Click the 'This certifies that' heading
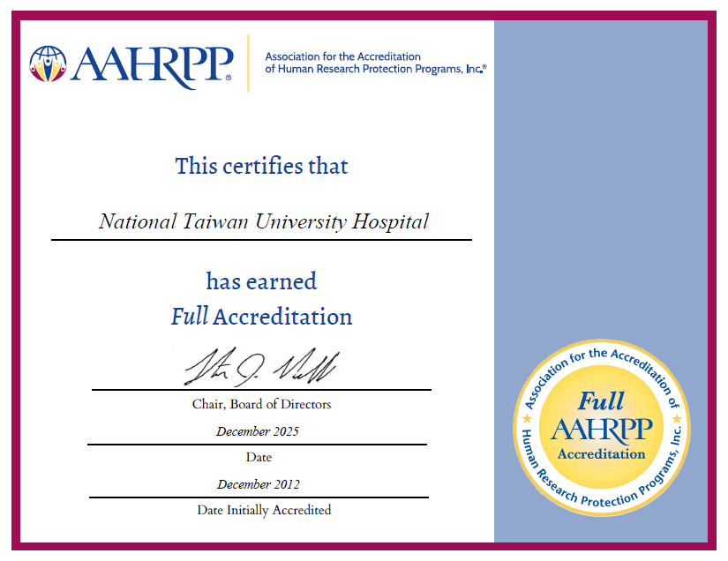The image size is (728, 561). pyautogui.click(x=261, y=166)
